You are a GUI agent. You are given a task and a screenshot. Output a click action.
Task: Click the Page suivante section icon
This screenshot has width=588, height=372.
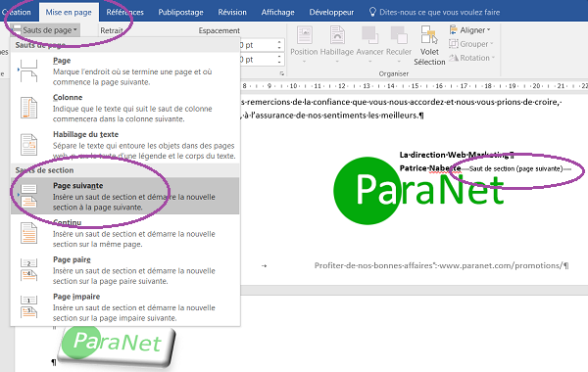tap(28, 196)
